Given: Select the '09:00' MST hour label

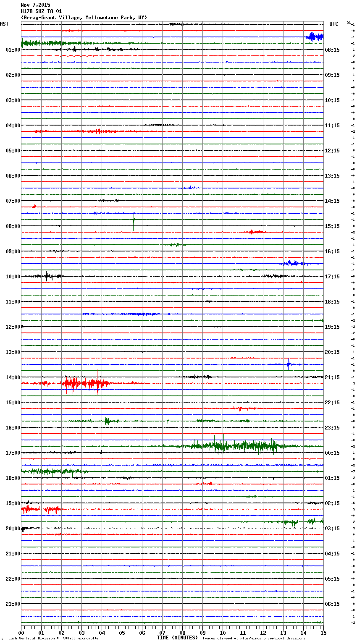Looking at the screenshot, I should click(x=13, y=251).
